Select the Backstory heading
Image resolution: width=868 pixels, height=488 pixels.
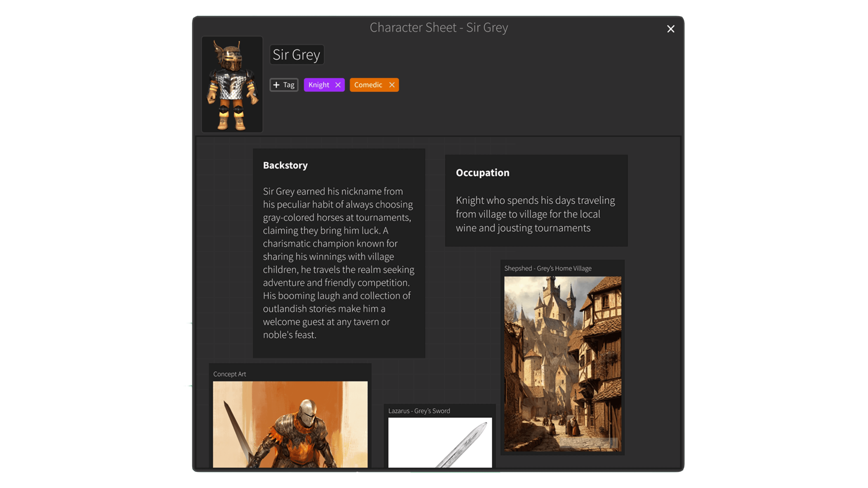pyautogui.click(x=285, y=165)
